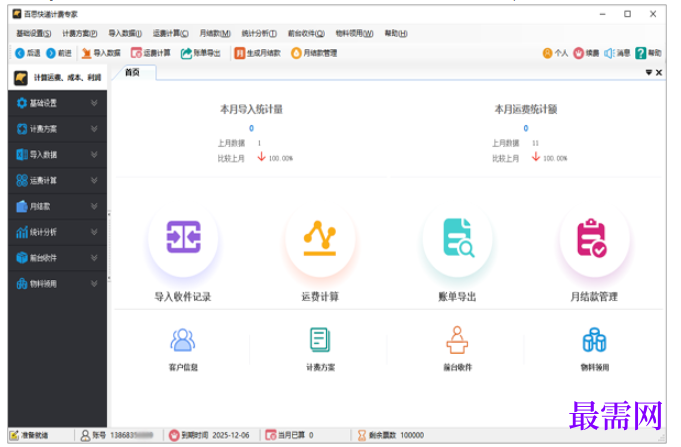Click the 基础设置 gear icon in sidebar
Viewport: 681px width, 447px height.
pyautogui.click(x=22, y=103)
